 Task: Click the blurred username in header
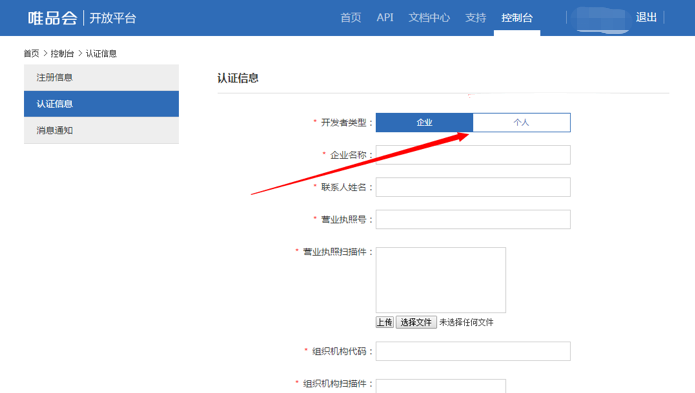pos(601,19)
